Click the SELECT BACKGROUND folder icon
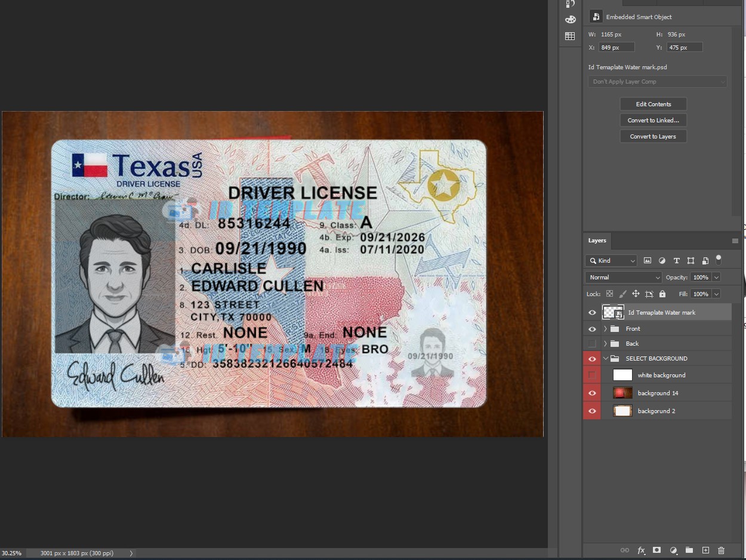The width and height of the screenshot is (746, 560). (x=615, y=359)
